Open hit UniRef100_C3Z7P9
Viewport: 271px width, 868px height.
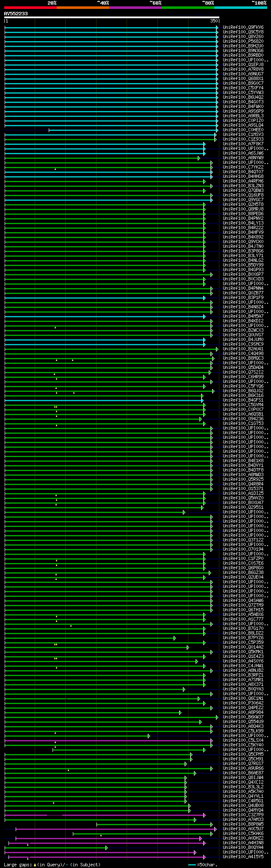click(x=243, y=815)
